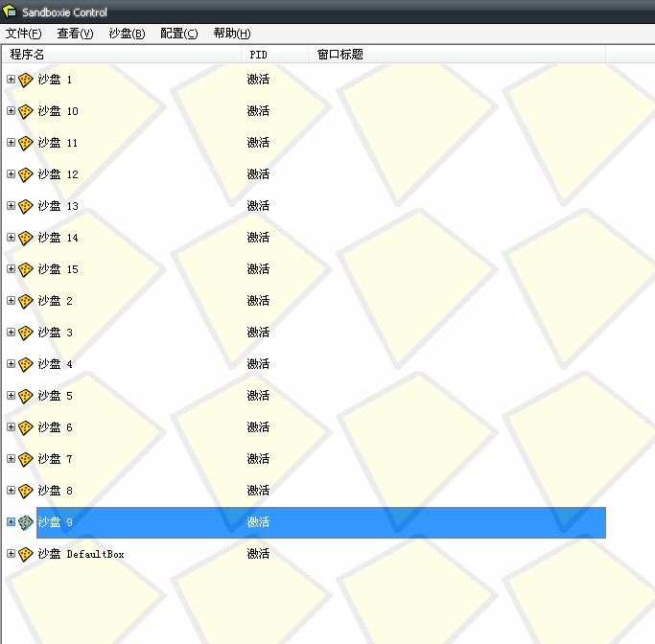655x644 pixels.
Task: Click the sandbox icon for 沙盘 1
Action: [26, 80]
